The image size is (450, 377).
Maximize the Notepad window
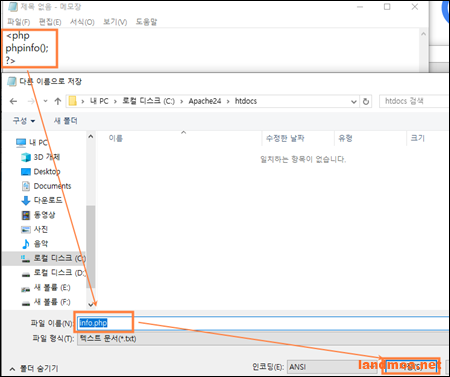[x=387, y=7]
